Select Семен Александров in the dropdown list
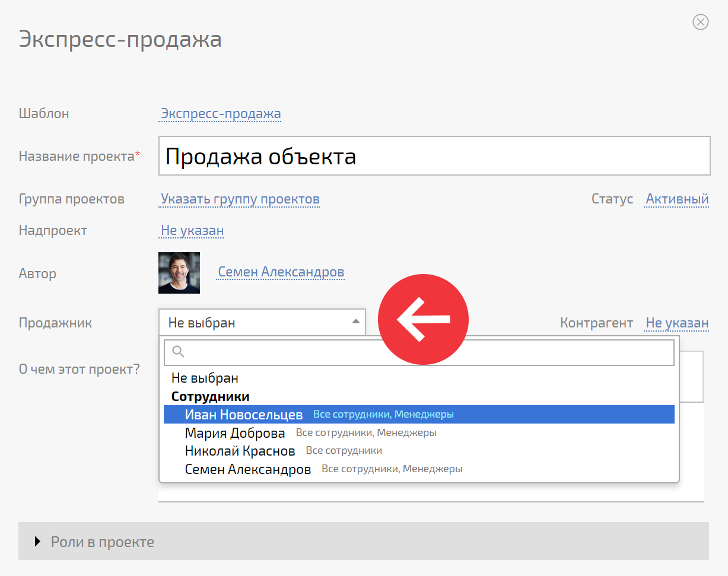Image resolution: width=728 pixels, height=576 pixels. [419, 469]
